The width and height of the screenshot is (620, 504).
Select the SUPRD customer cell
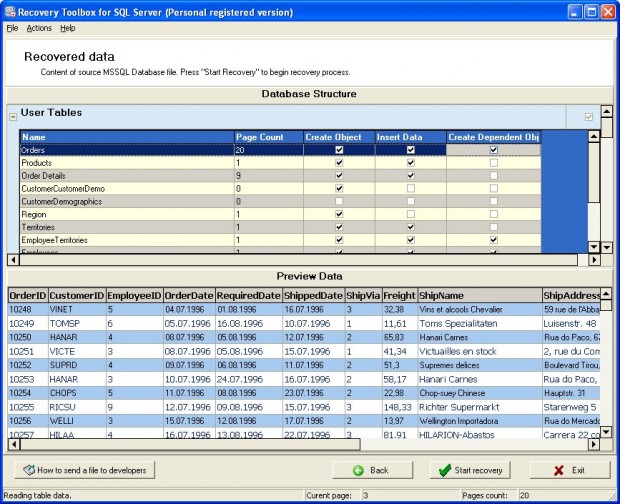click(x=77, y=365)
